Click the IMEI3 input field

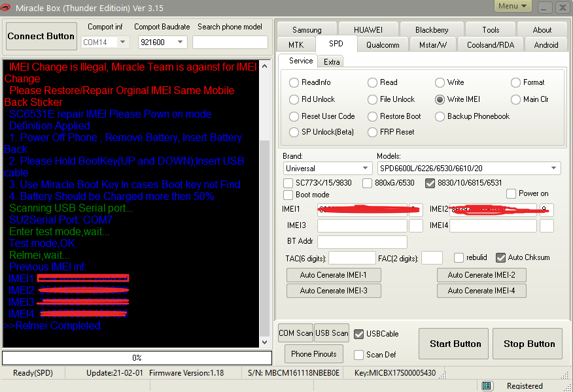tap(362, 225)
